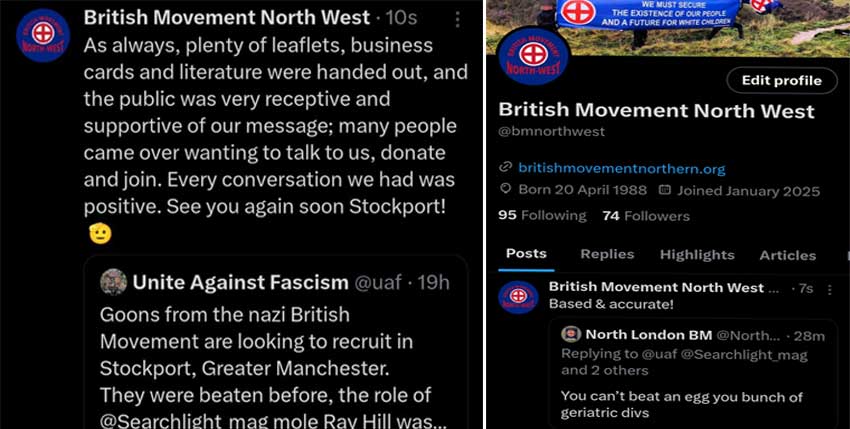Screen dimensions: 850x429
Task: Select the Posts tab
Action: 526,254
